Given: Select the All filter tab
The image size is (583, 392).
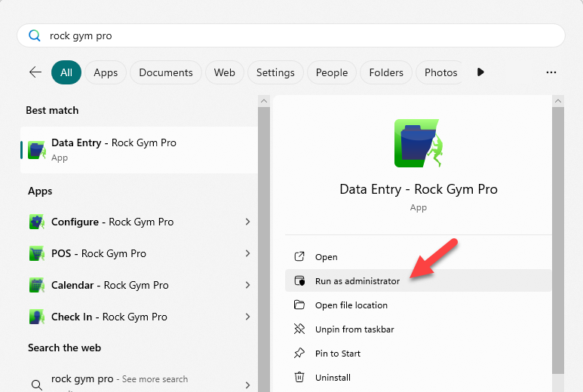Looking at the screenshot, I should coord(66,72).
